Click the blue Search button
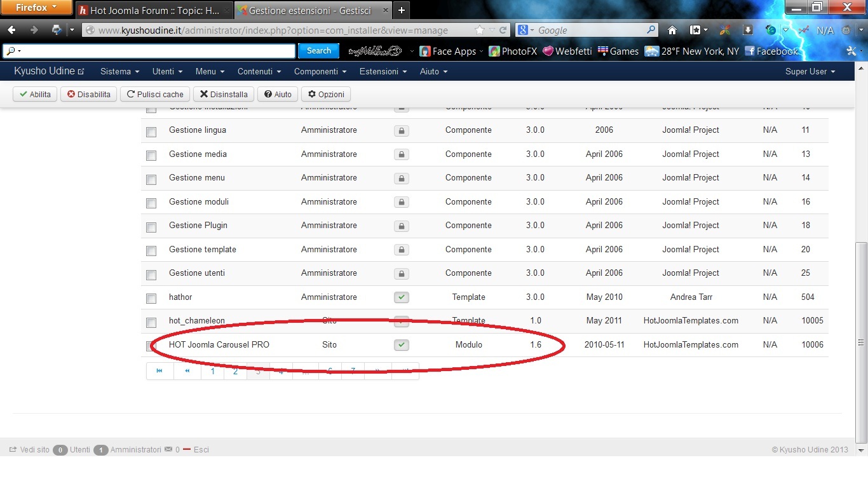 (319, 51)
